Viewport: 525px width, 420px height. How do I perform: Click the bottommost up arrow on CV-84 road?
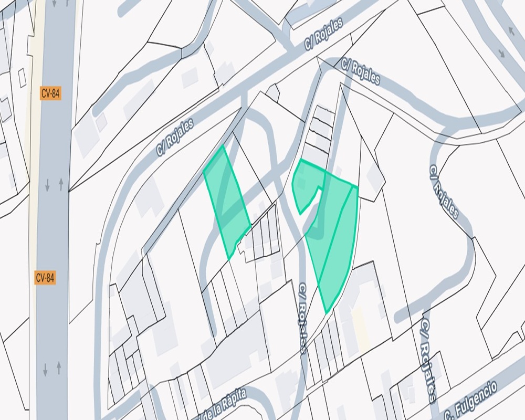pyautogui.click(x=59, y=367)
